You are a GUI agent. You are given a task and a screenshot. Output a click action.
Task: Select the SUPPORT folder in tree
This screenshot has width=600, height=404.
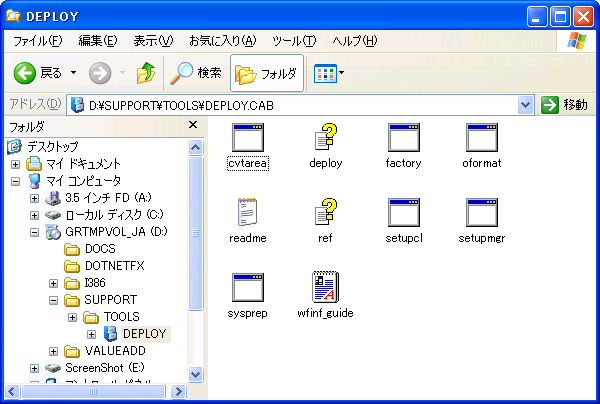[x=110, y=300]
